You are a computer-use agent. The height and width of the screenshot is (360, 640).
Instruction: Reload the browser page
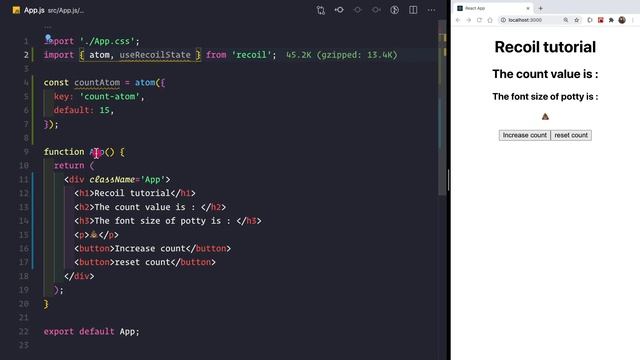point(479,20)
